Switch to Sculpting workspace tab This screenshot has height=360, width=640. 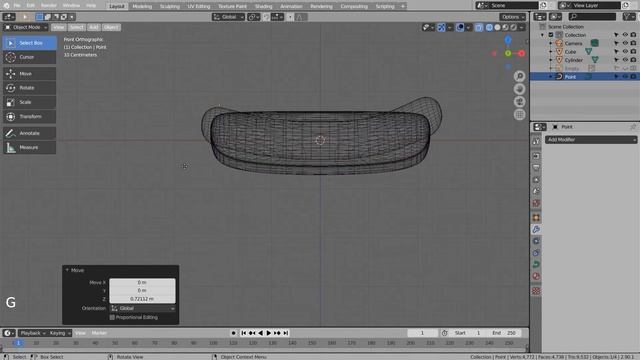169,6
